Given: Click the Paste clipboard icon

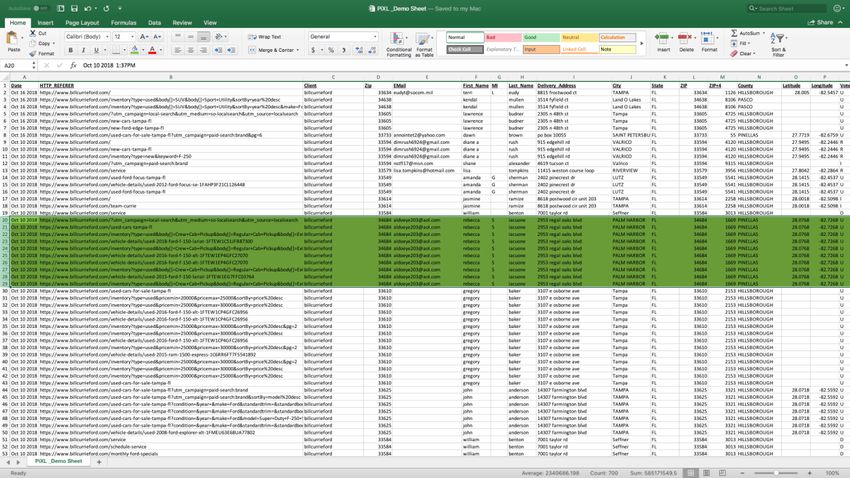Looking at the screenshot, I should [x=12, y=38].
